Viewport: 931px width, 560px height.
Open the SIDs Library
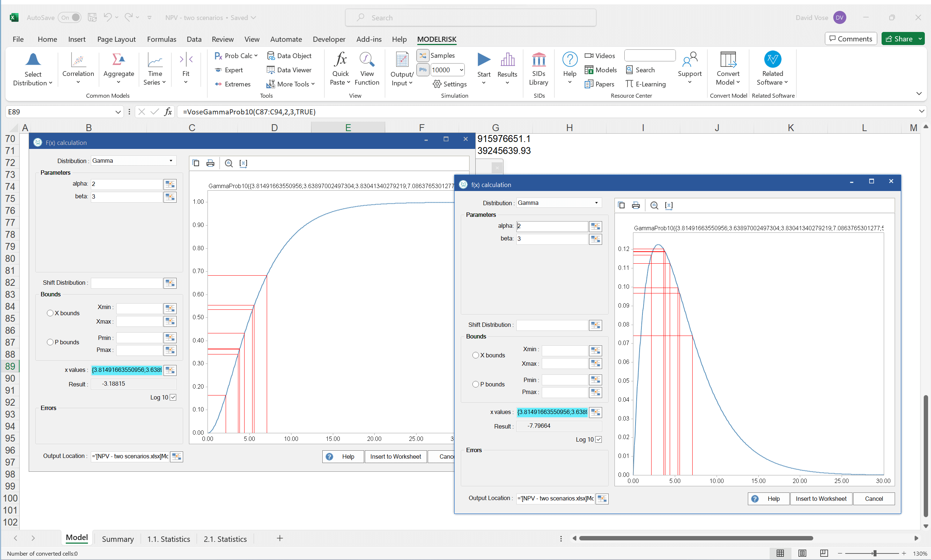(x=539, y=69)
